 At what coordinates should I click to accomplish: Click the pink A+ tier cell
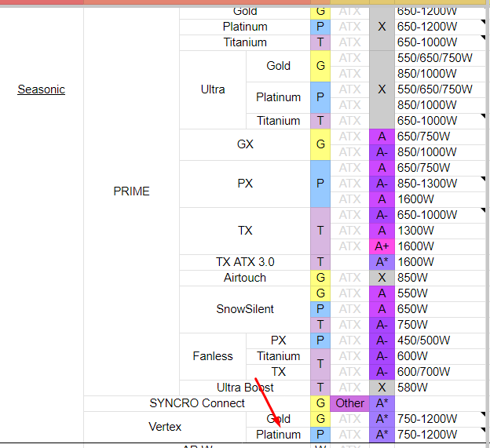point(382,246)
